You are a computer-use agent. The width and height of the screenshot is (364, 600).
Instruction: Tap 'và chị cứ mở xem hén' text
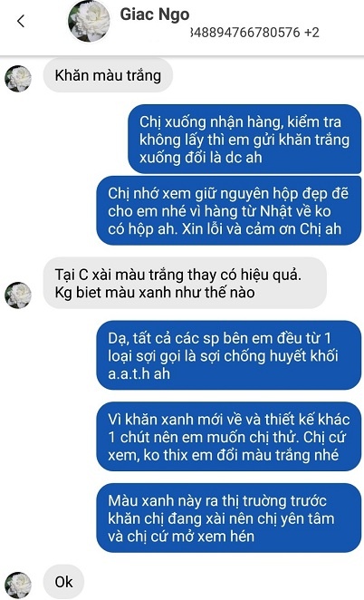click(x=181, y=536)
